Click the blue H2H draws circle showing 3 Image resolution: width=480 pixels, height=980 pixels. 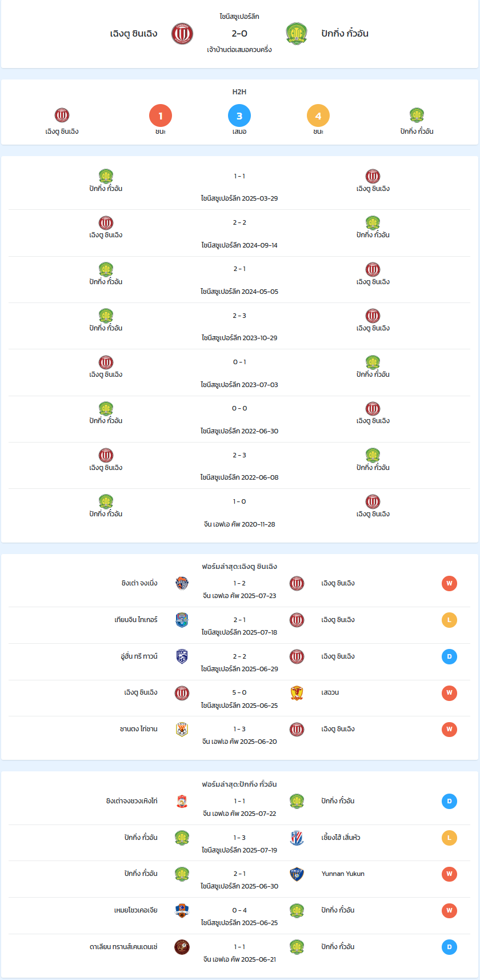239,115
